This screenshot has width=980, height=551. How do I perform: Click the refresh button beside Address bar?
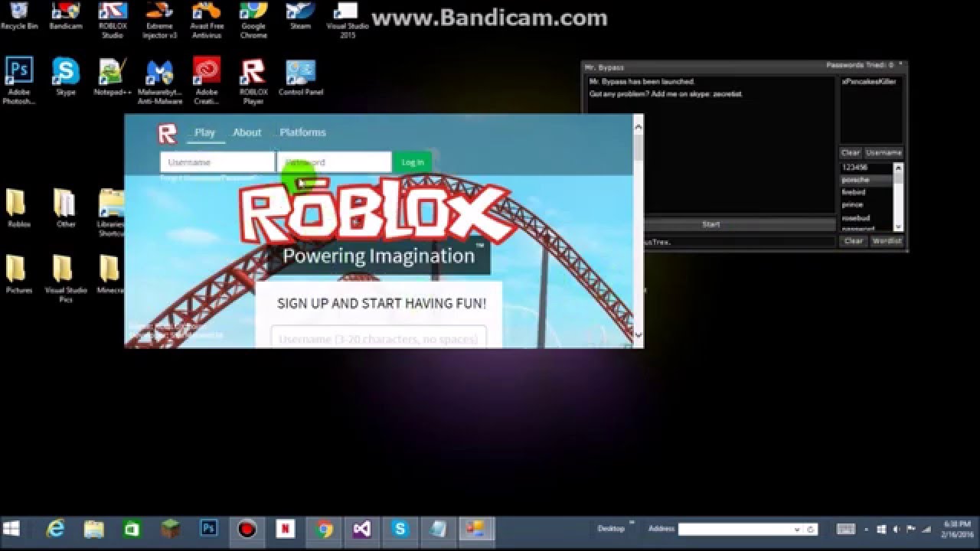point(811,529)
